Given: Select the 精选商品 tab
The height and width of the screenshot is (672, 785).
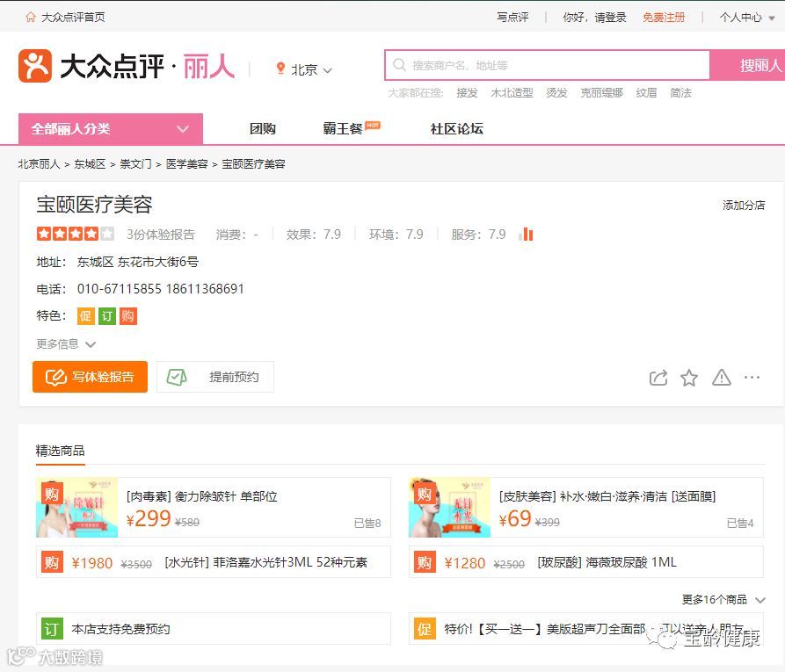Looking at the screenshot, I should point(60,451).
